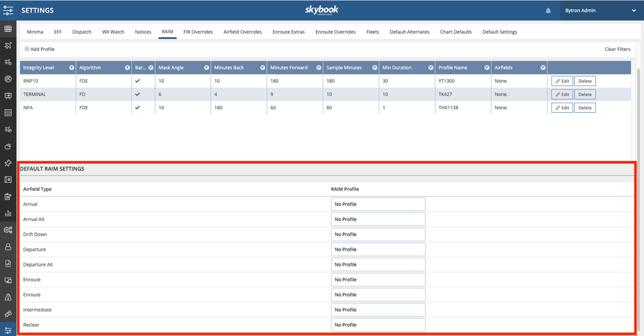Filter the Minutes Back column
Viewport: 644px width, 336px height.
(x=262, y=68)
